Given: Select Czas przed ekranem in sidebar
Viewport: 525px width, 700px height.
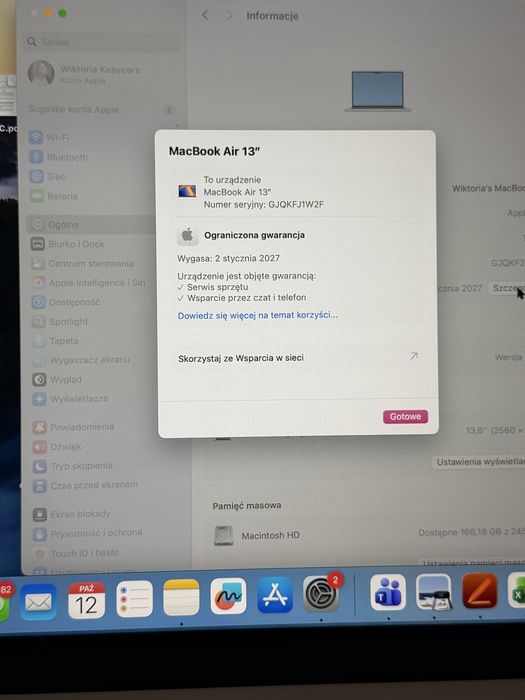Looking at the screenshot, I should [86, 485].
